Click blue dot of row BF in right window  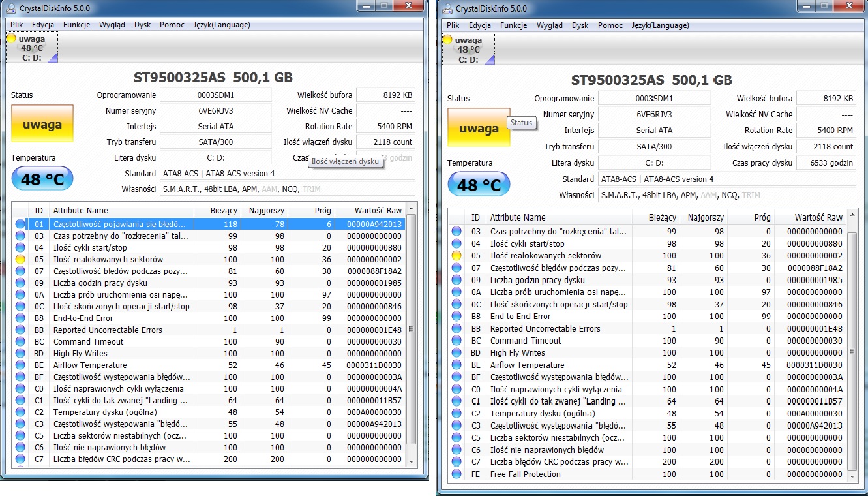point(456,377)
